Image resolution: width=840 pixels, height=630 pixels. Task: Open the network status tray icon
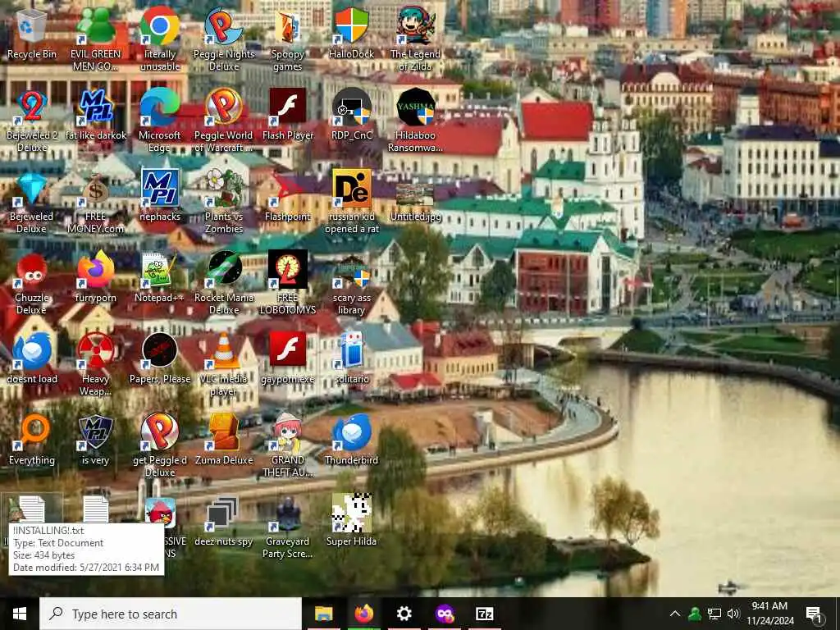(714, 614)
